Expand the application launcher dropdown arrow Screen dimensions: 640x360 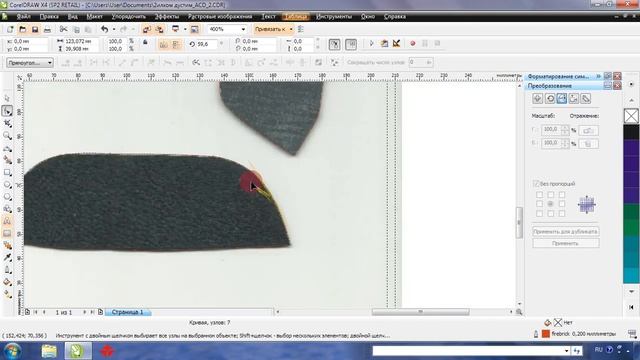[x=184, y=29]
